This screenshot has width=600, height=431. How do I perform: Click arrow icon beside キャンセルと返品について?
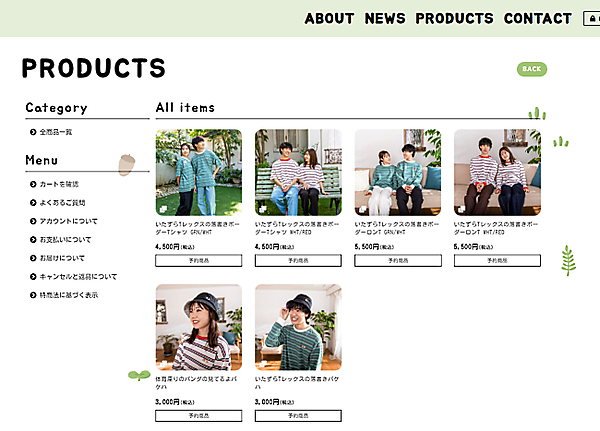point(33,276)
